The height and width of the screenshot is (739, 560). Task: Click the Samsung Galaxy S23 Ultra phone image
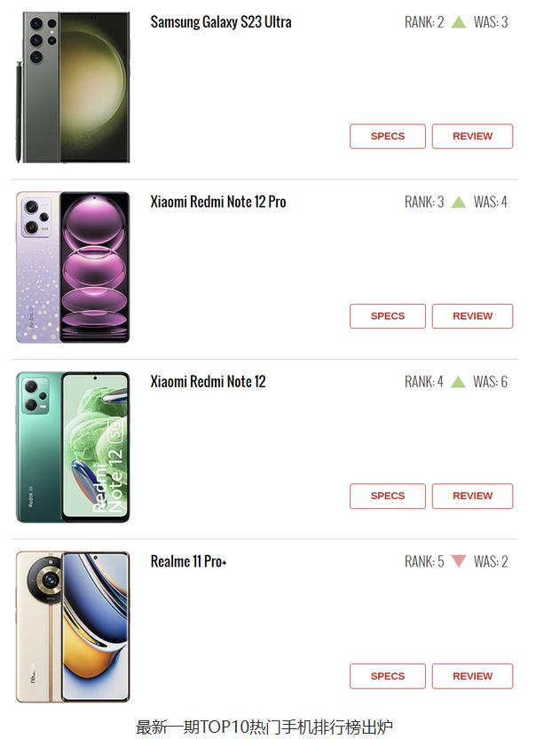pyautogui.click(x=73, y=88)
